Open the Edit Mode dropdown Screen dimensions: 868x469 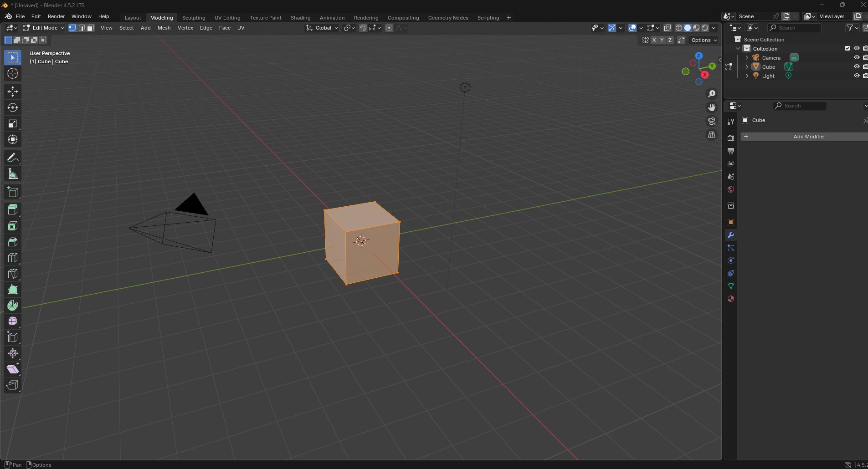tap(44, 28)
